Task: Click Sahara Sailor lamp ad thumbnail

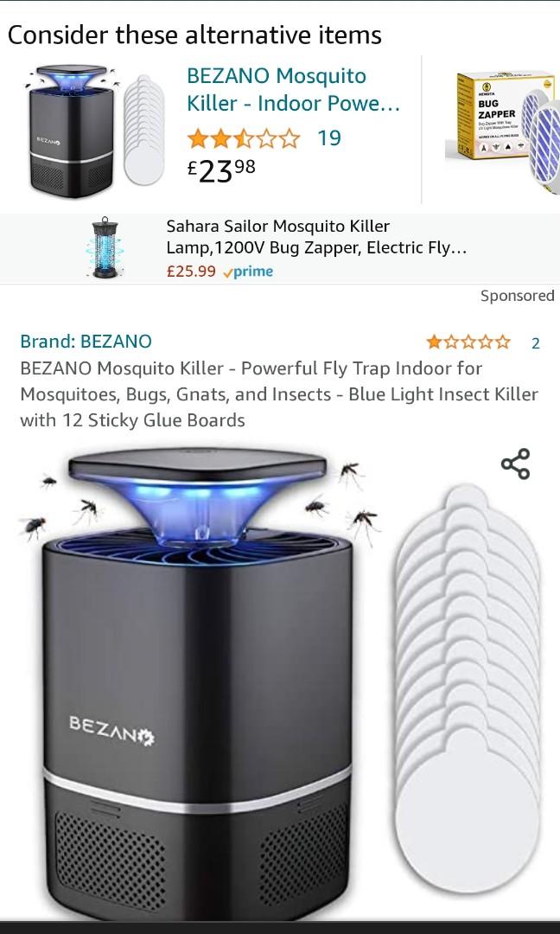Action: click(x=105, y=248)
